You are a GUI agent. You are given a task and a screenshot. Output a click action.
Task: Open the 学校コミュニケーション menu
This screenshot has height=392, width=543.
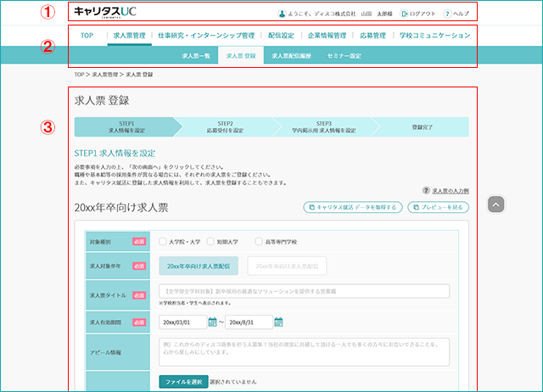(x=434, y=36)
